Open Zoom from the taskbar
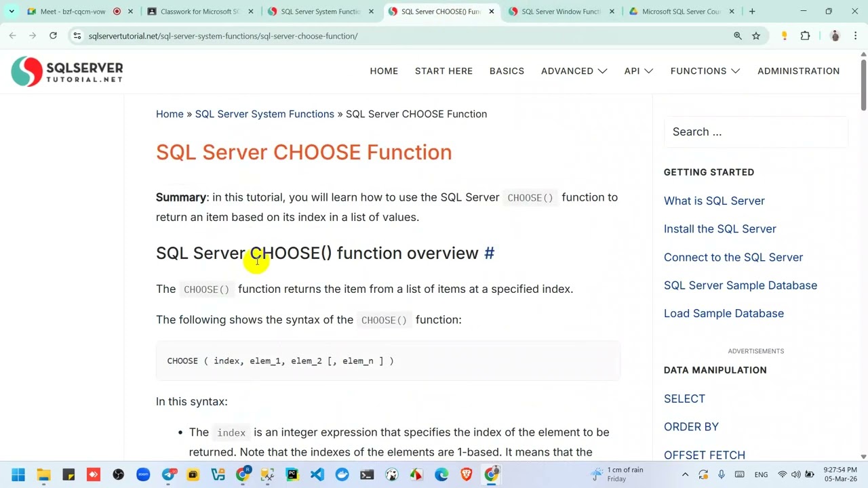The image size is (868, 488). tap(143, 474)
